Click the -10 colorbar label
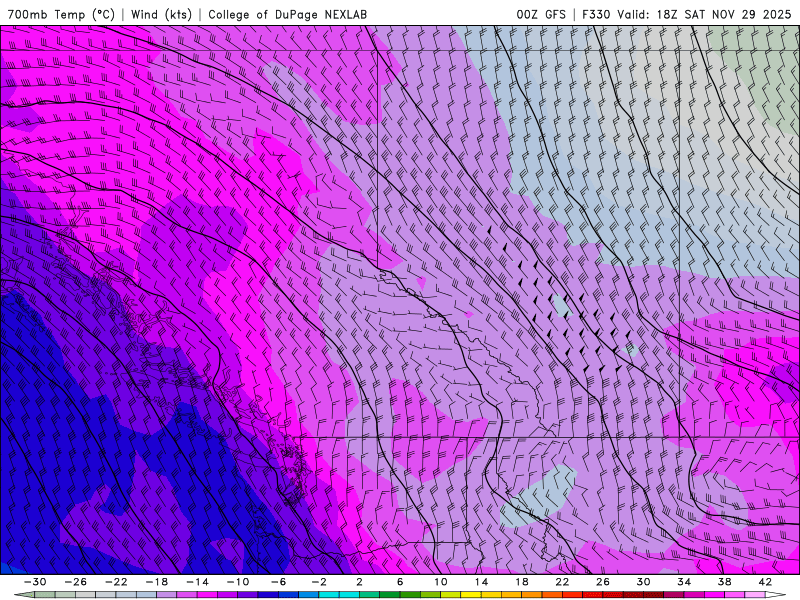The height and width of the screenshot is (600, 800). point(238,582)
